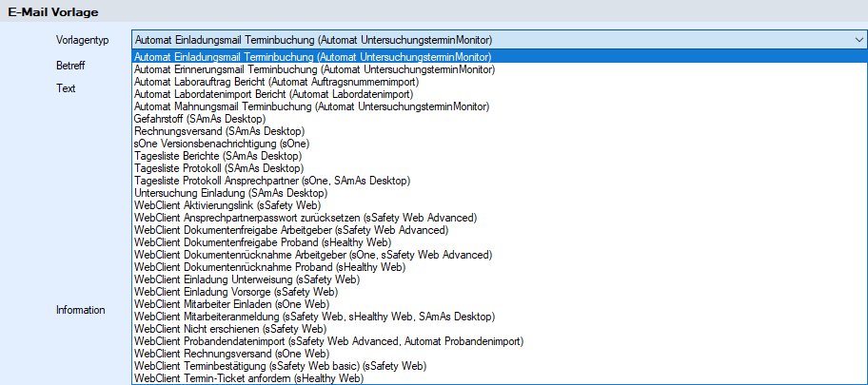
Task: Select WebClient Dokumentenfreigabe Arbeitgeber entry
Action: [x=500, y=229]
